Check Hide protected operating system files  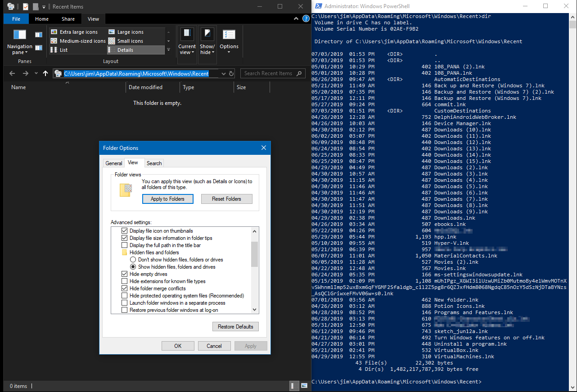[125, 296]
